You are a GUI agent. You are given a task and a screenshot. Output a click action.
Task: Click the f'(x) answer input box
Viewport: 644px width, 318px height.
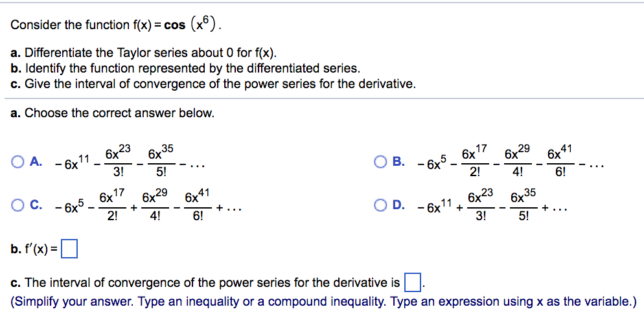69,249
